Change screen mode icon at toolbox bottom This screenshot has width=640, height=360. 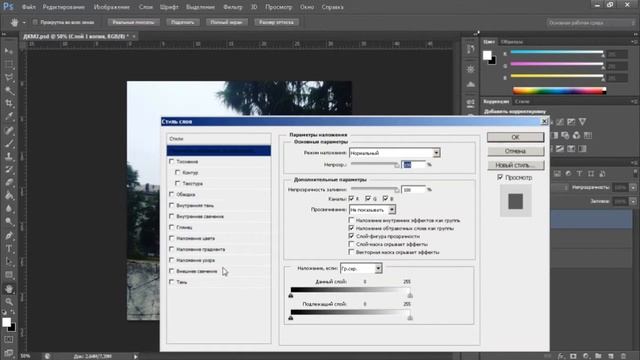[x=9, y=352]
